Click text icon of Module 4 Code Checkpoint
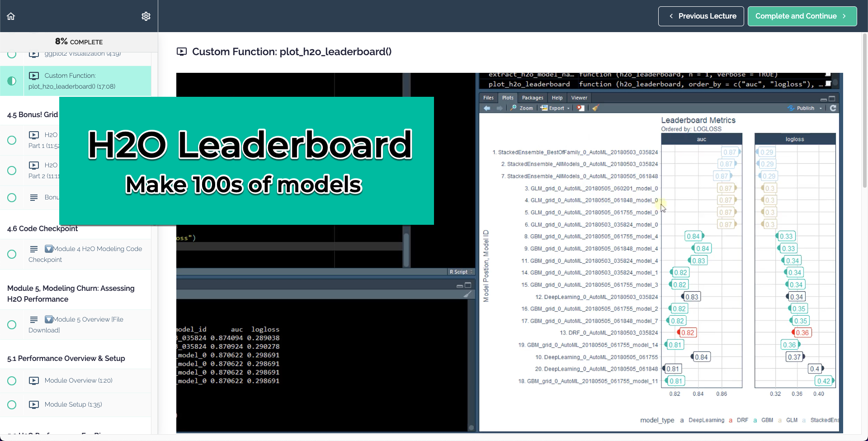The image size is (868, 441). (x=34, y=249)
